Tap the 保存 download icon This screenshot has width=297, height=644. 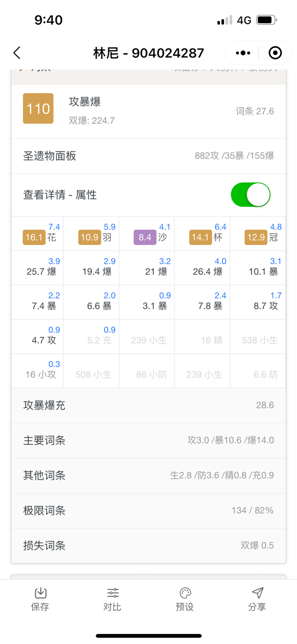pyautogui.click(x=40, y=593)
